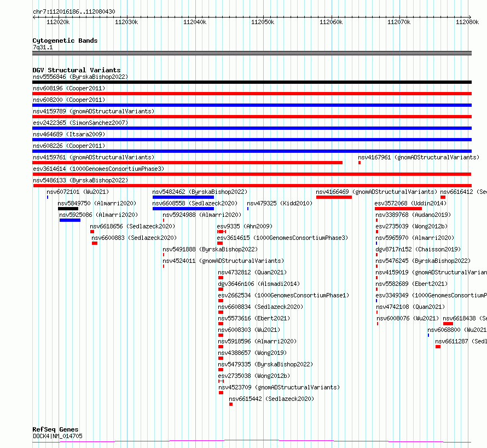
Task: Click nsv4523709 (gnomADStructuralVariants) label
Action: pos(279,387)
